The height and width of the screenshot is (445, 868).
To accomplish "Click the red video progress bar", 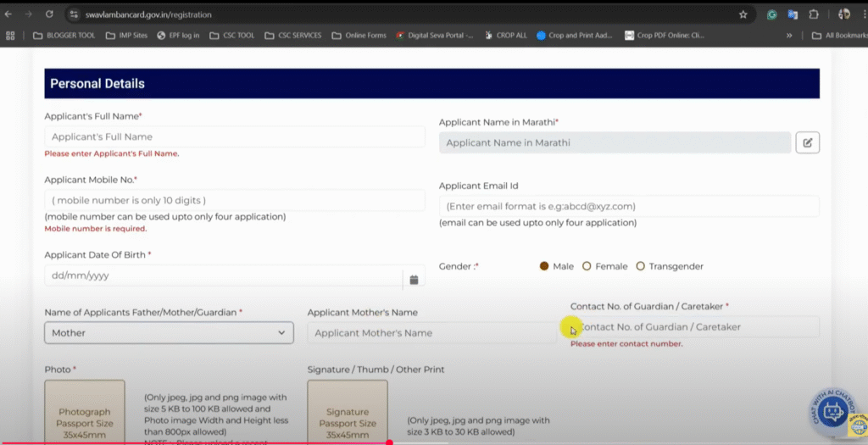I will click(x=195, y=442).
